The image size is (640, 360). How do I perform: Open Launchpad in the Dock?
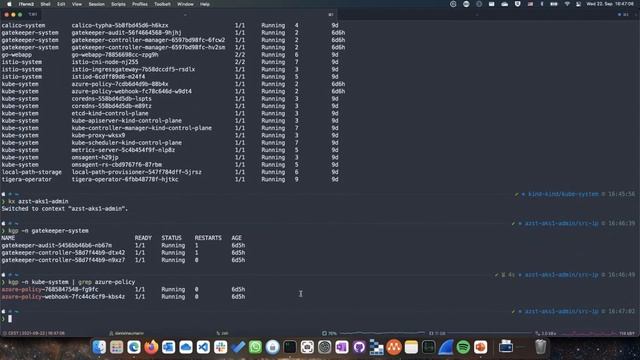[x=116, y=347]
